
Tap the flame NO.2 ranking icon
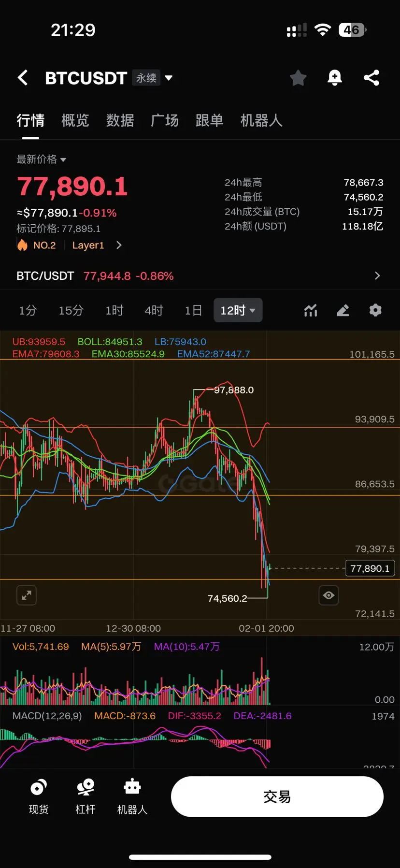coord(22,245)
